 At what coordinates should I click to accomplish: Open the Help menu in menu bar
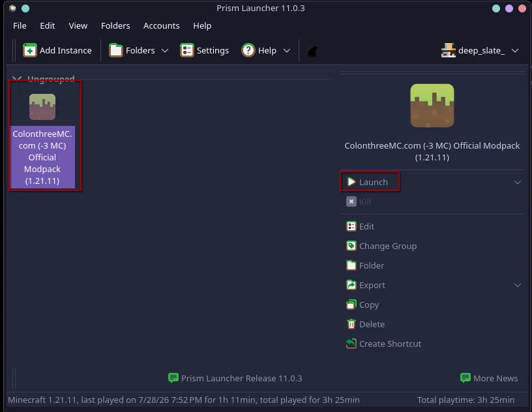tap(202, 26)
